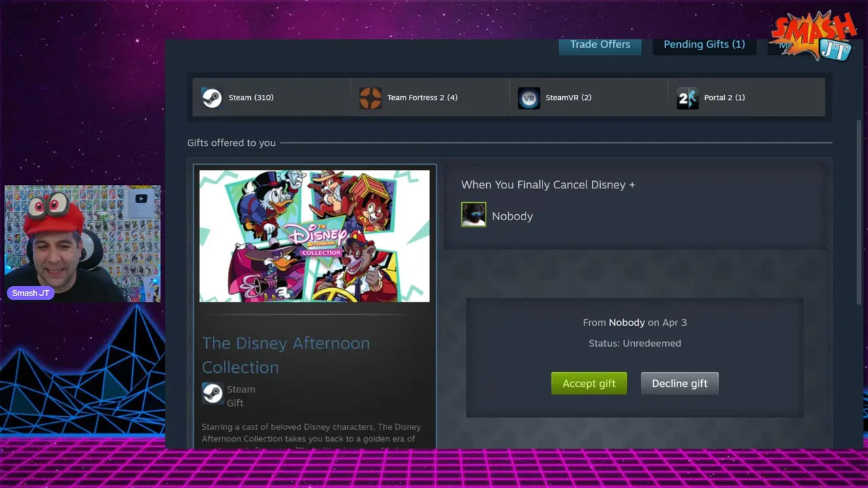This screenshot has height=488, width=868.
Task: Open the Steam (310) inventory tab
Action: [x=271, y=98]
